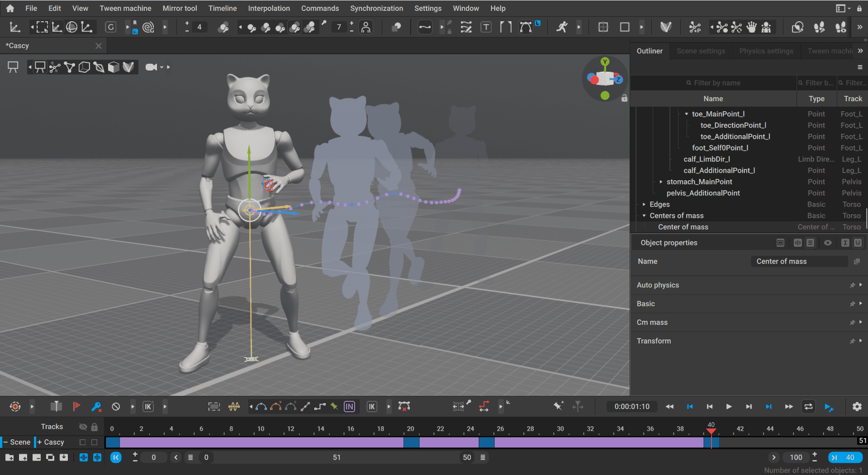Select the Text tool in the toolbar
The width and height of the screenshot is (868, 475).
(486, 27)
